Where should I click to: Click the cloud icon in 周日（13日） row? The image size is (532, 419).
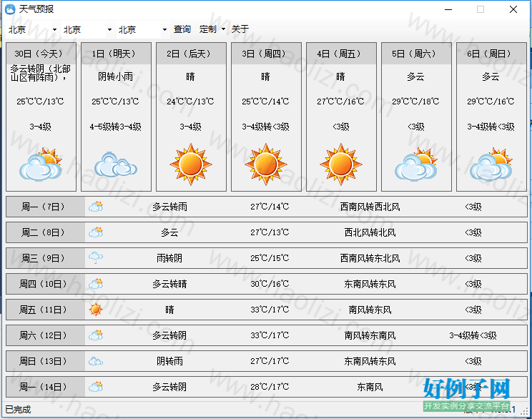tap(96, 361)
